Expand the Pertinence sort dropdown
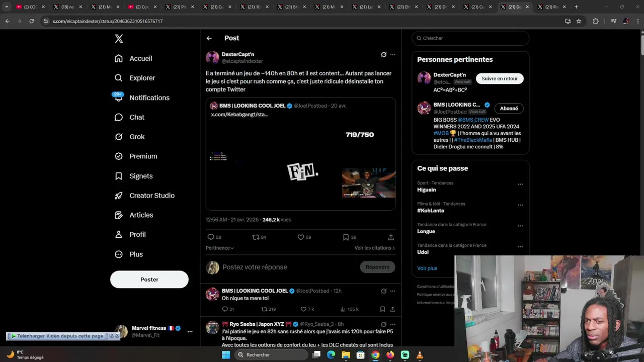The width and height of the screenshot is (644, 362). [x=220, y=248]
